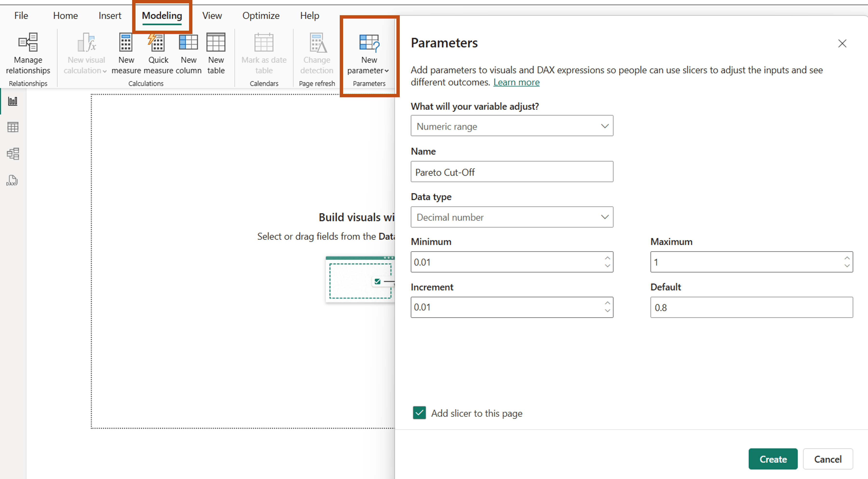This screenshot has width=868, height=479.
Task: Open Quick measure
Action: point(158,54)
